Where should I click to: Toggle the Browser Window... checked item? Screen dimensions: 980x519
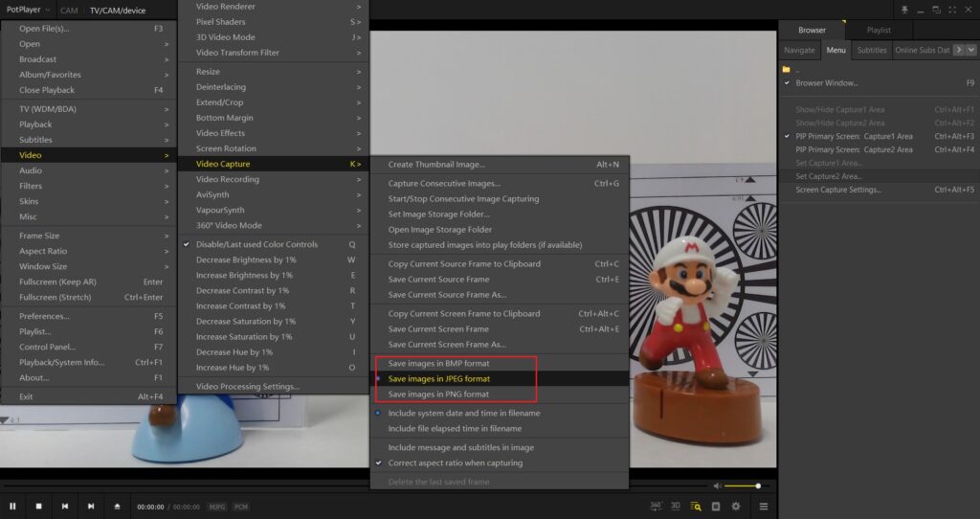point(879,83)
